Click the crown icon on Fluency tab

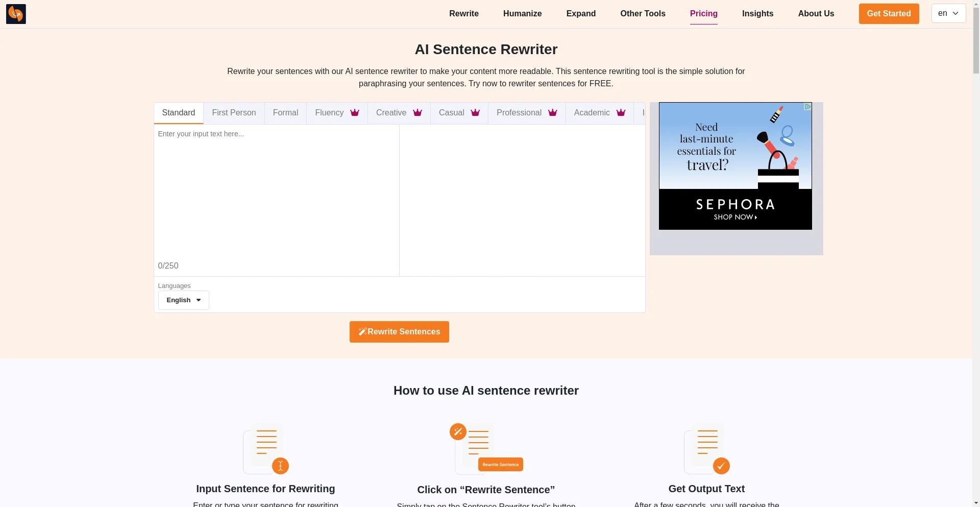[x=355, y=112]
